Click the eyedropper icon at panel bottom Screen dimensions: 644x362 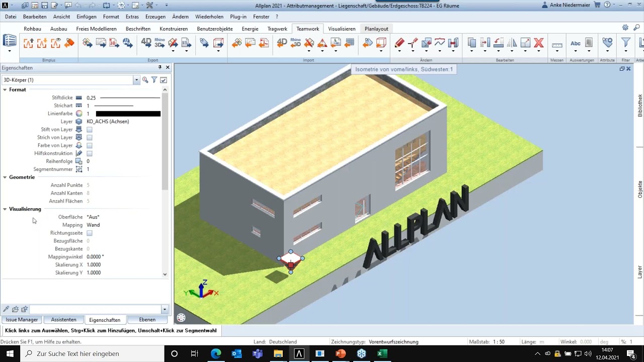point(6,309)
